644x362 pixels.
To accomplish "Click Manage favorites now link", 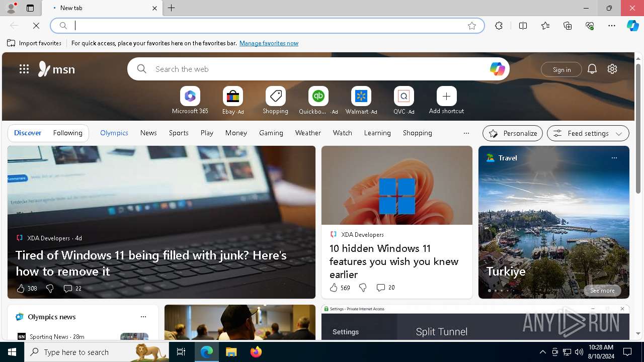I will point(269,43).
